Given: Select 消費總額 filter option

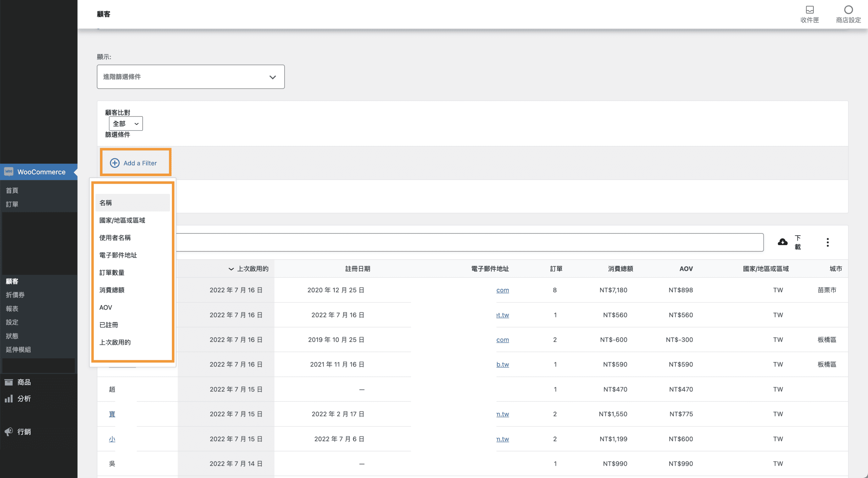Looking at the screenshot, I should click(112, 290).
